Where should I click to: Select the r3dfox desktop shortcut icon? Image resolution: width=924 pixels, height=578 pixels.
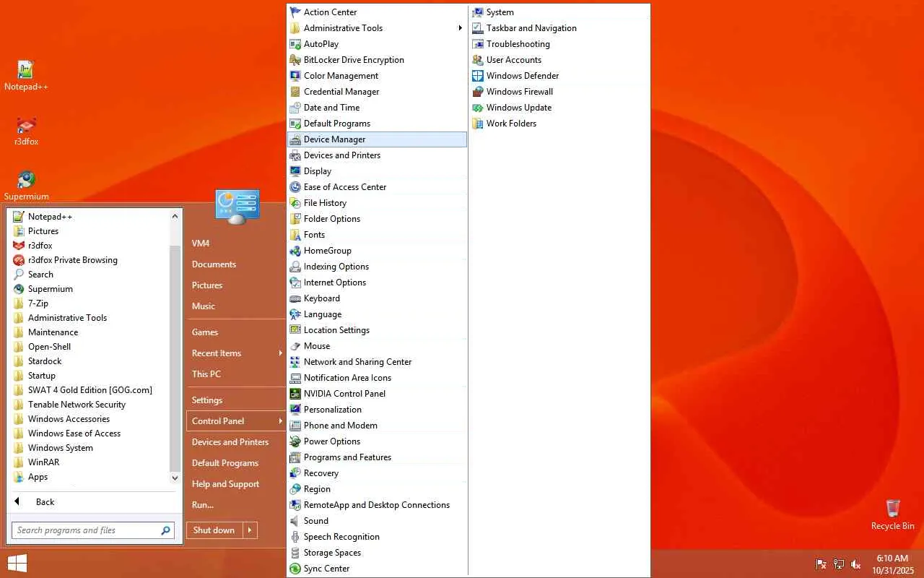point(26,124)
